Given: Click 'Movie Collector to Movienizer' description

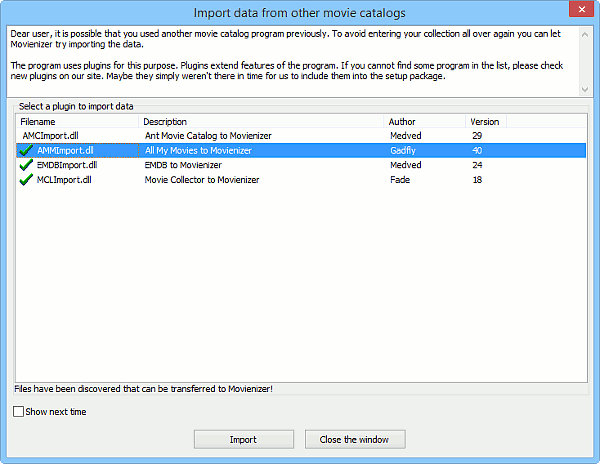Looking at the screenshot, I should (202, 180).
